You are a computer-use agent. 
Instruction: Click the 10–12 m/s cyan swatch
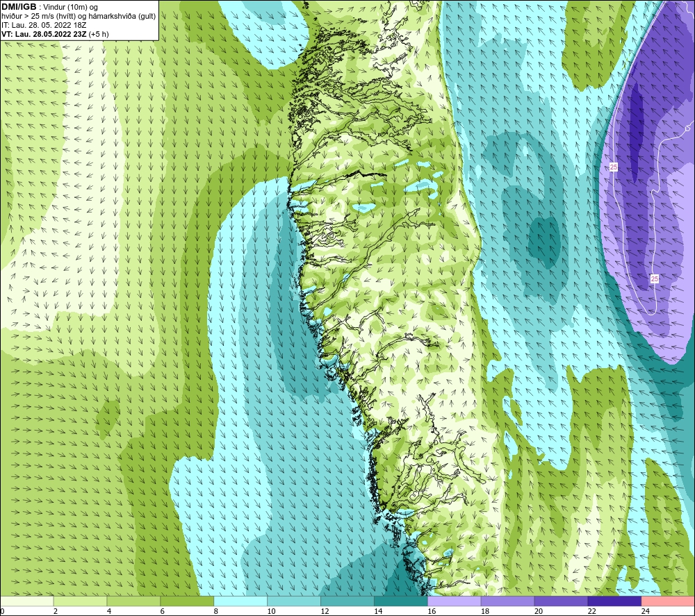[294, 601]
